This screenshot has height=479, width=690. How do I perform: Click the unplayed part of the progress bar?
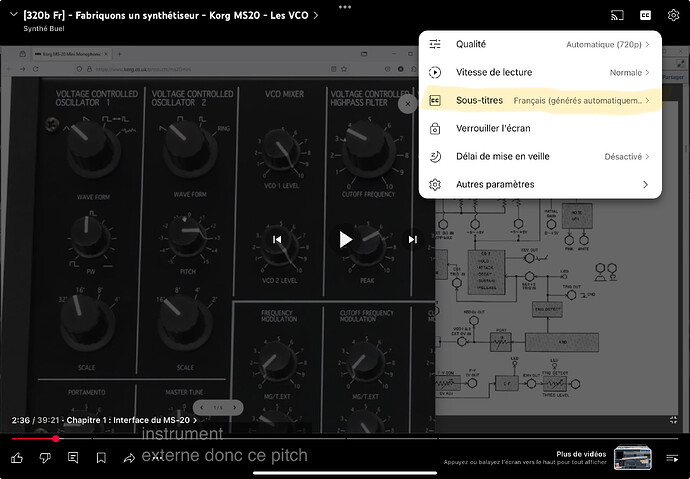pos(369,439)
